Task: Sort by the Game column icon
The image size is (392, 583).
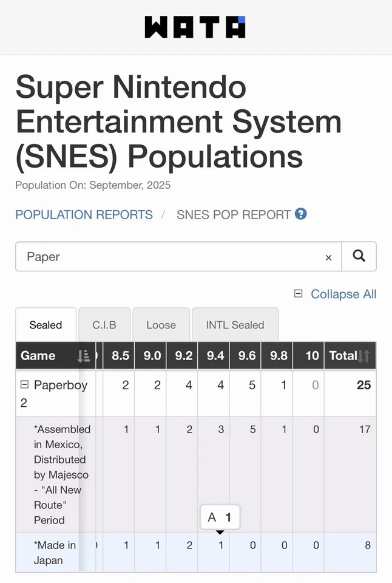Action: pos(84,356)
